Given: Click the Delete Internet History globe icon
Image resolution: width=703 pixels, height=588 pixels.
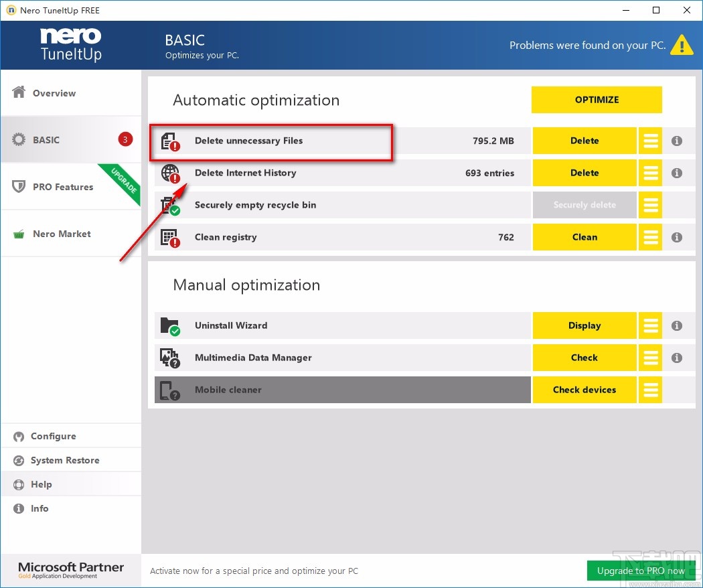Looking at the screenshot, I should pos(170,173).
